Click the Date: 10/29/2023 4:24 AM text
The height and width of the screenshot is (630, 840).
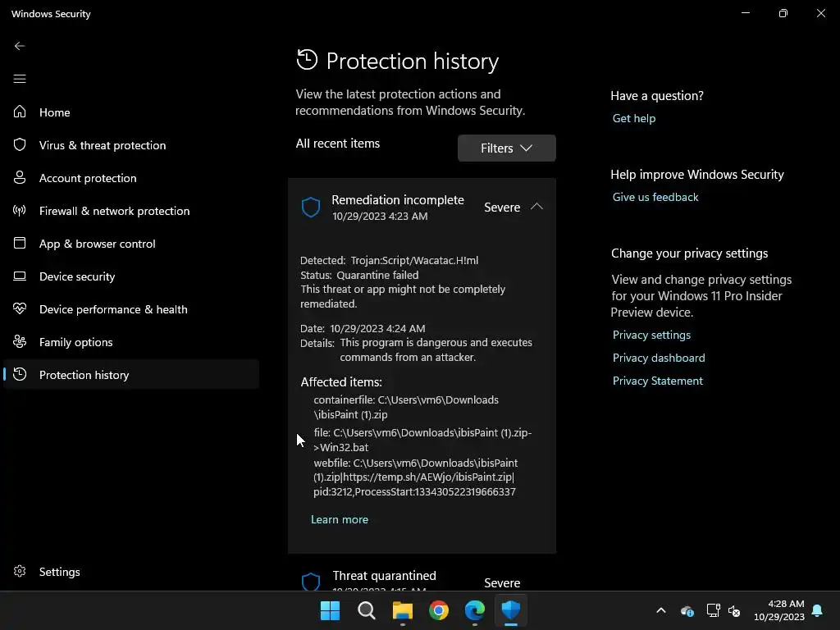pos(363,328)
